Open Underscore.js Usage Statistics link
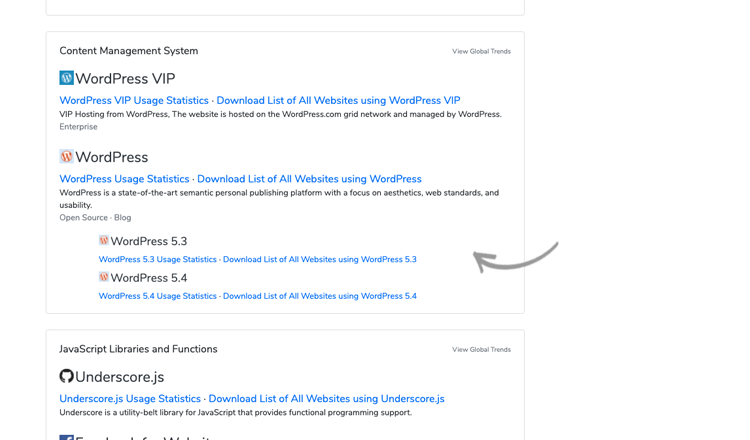 [130, 399]
